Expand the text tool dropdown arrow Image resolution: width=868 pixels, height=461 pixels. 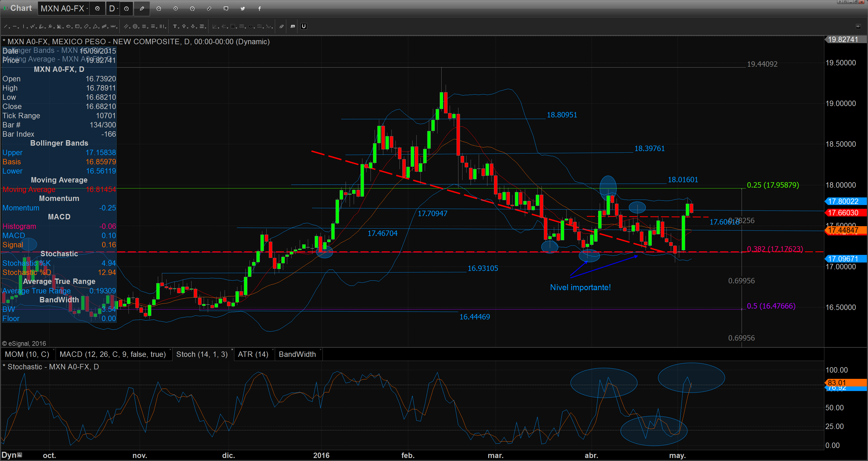pos(179,28)
